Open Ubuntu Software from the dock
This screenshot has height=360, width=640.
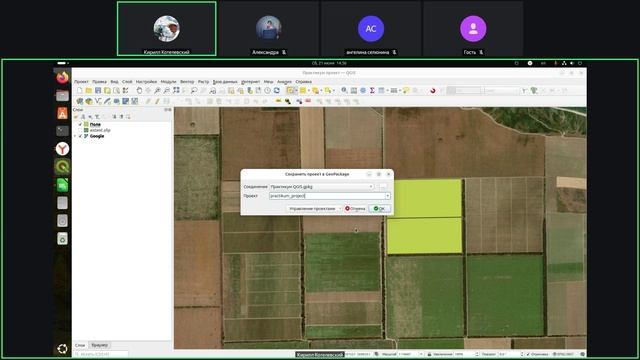(62, 113)
